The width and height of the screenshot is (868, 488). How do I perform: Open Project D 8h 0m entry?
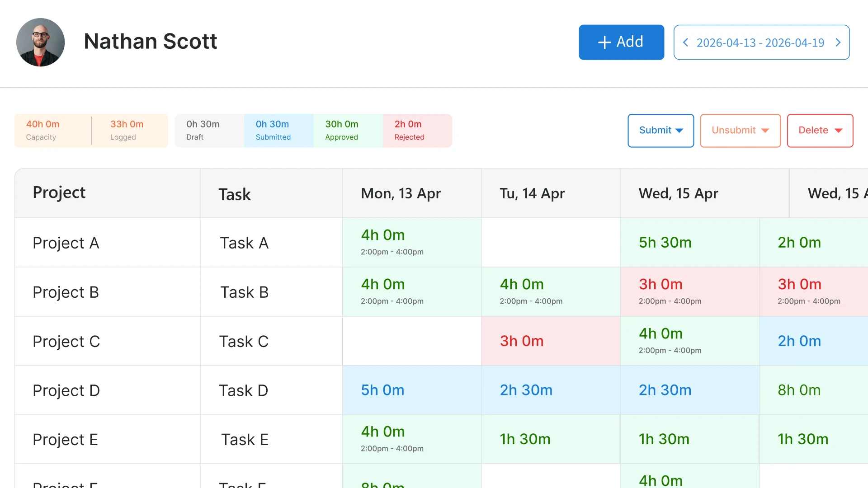[814, 390]
